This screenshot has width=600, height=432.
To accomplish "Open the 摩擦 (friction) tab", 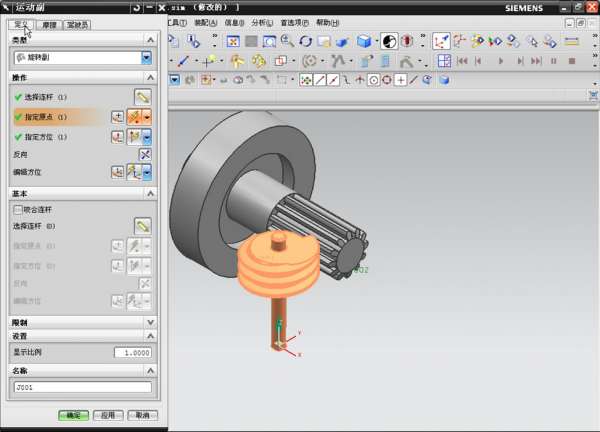I will [49, 25].
